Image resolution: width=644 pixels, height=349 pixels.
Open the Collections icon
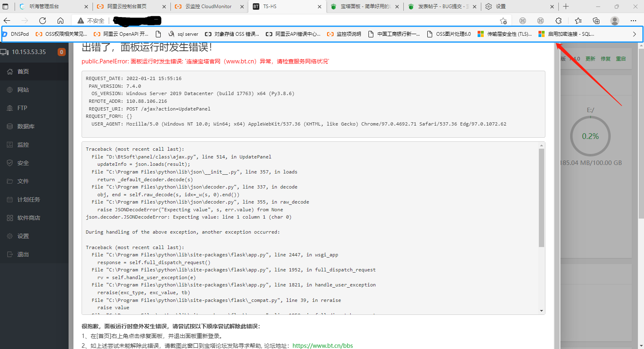(596, 21)
